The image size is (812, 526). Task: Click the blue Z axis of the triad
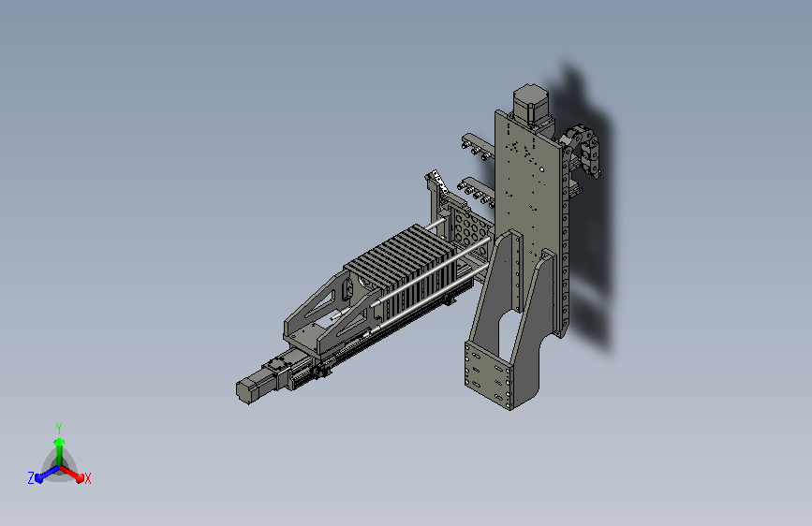48,474
